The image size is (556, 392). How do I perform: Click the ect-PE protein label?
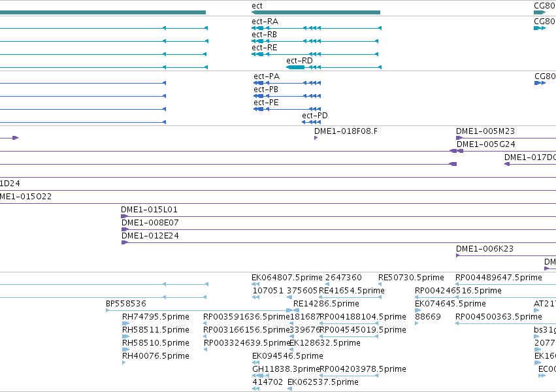[267, 103]
